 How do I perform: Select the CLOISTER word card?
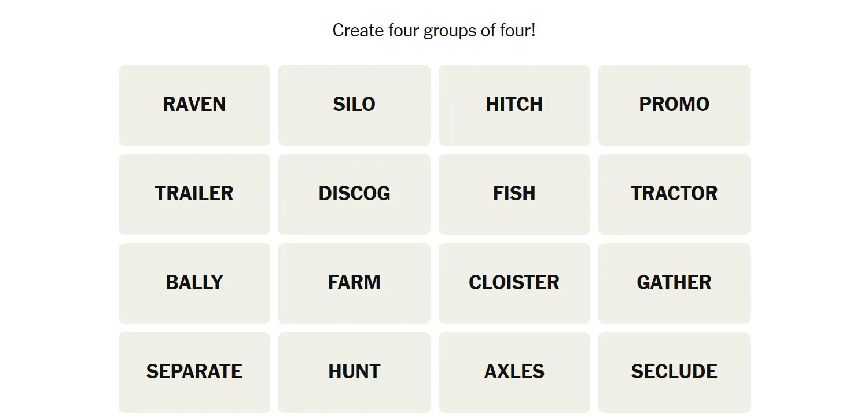point(514,283)
